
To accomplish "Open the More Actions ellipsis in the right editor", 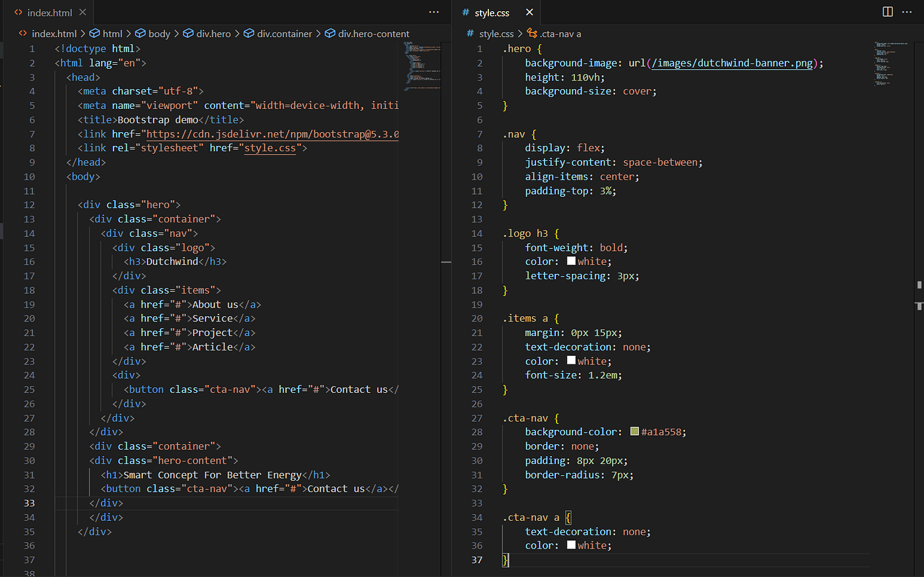I will (907, 12).
